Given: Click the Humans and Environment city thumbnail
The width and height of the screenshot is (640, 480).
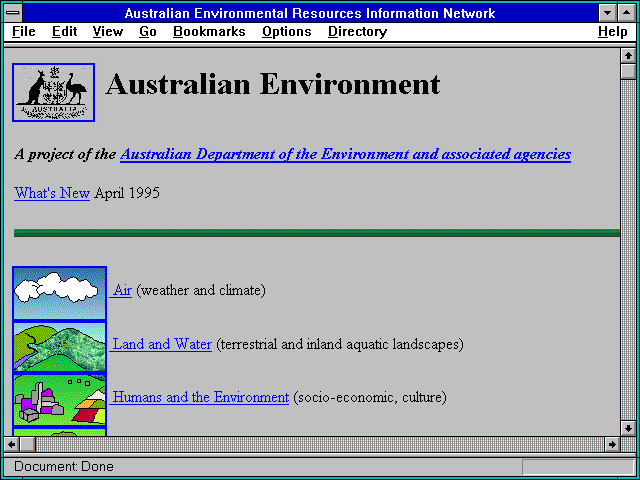Looking at the screenshot, I should point(60,400).
